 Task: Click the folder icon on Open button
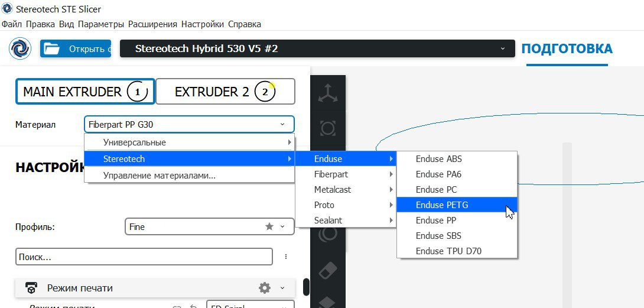tap(52, 48)
